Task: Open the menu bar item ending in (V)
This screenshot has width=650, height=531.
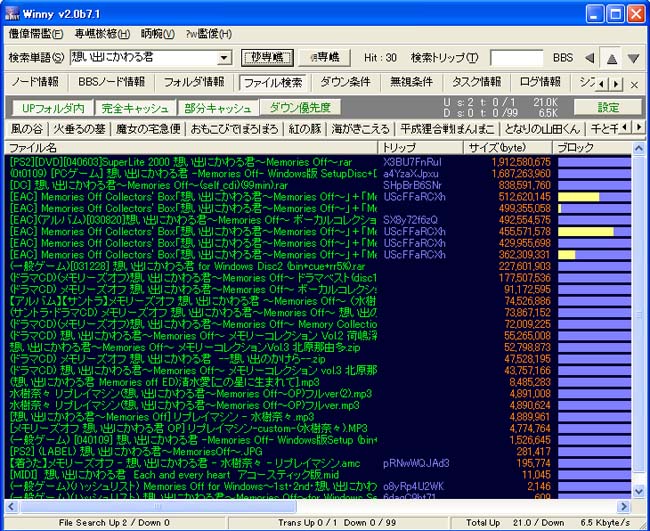Action: coord(158,34)
